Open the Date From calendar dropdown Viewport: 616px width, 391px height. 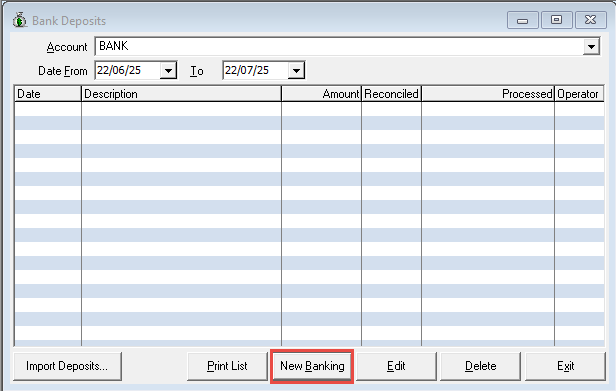click(168, 71)
